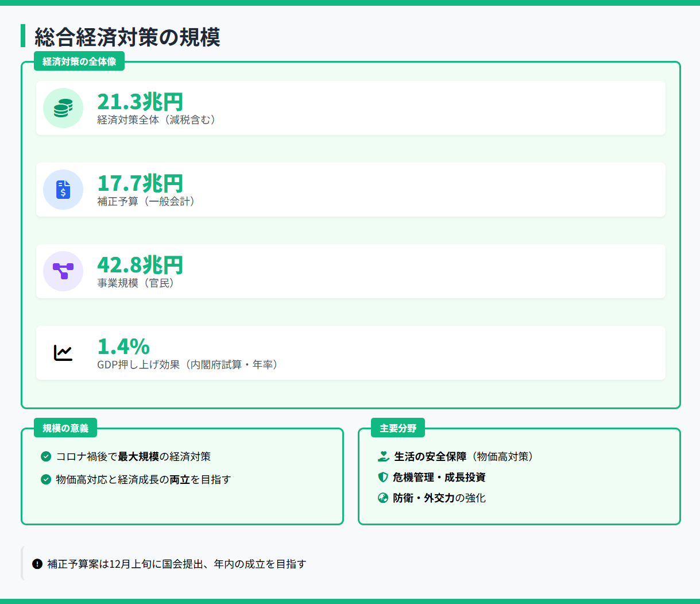Viewport: 700px width, 604px height.
Task: Click the 17.7兆円 supplementary budget figure
Action: pos(140,183)
